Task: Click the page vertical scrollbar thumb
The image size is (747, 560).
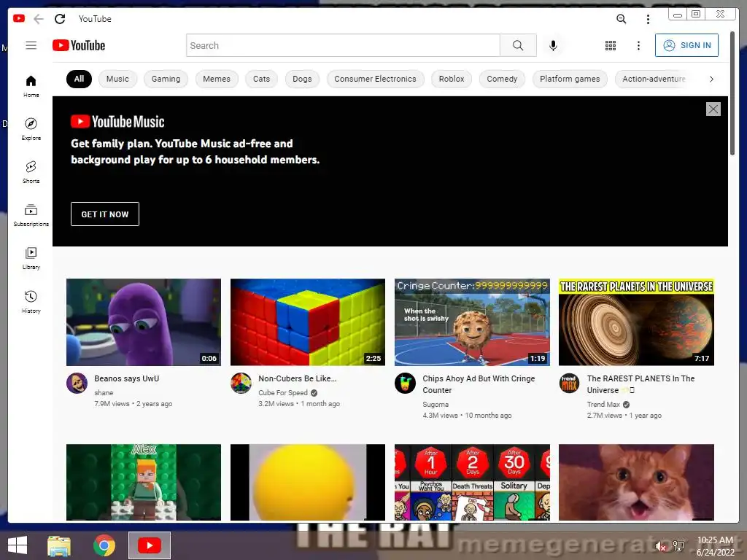Action: tap(732, 93)
